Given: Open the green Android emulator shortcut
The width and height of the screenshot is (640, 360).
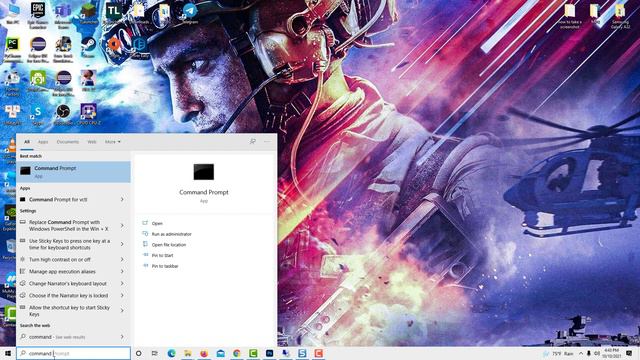Looking at the screenshot, I should (38, 81).
